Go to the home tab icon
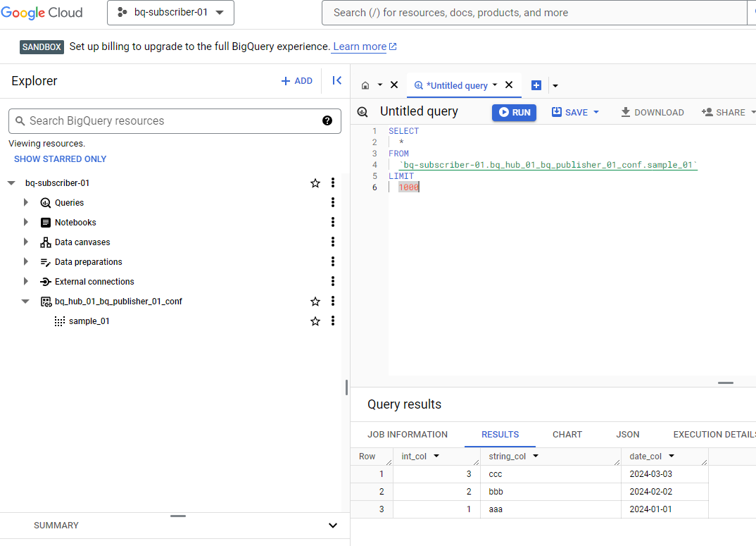The height and width of the screenshot is (546, 756). click(365, 85)
